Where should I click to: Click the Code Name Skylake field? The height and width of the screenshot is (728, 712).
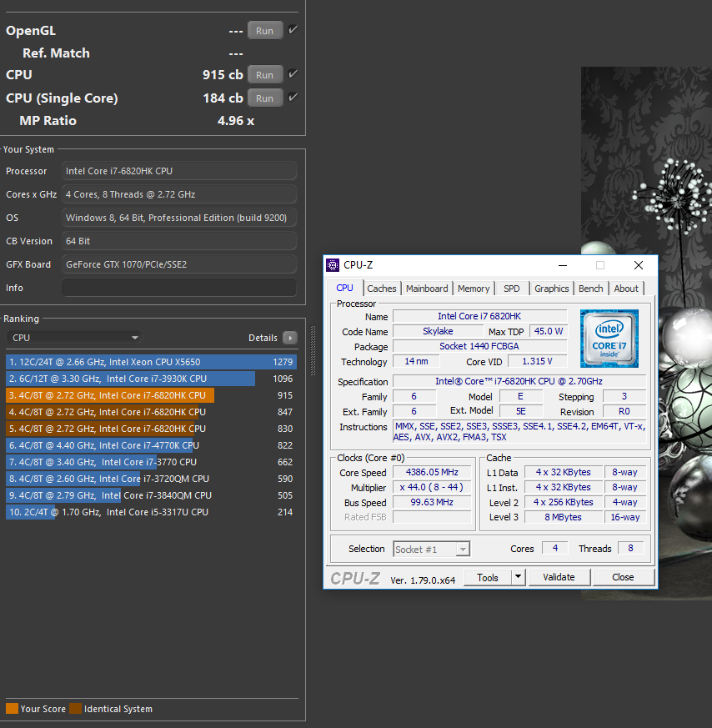click(438, 331)
